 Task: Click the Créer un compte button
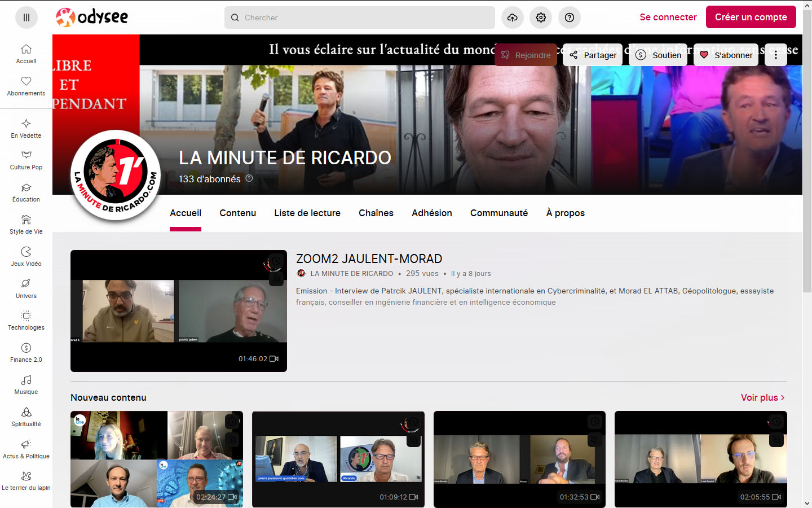pyautogui.click(x=751, y=17)
